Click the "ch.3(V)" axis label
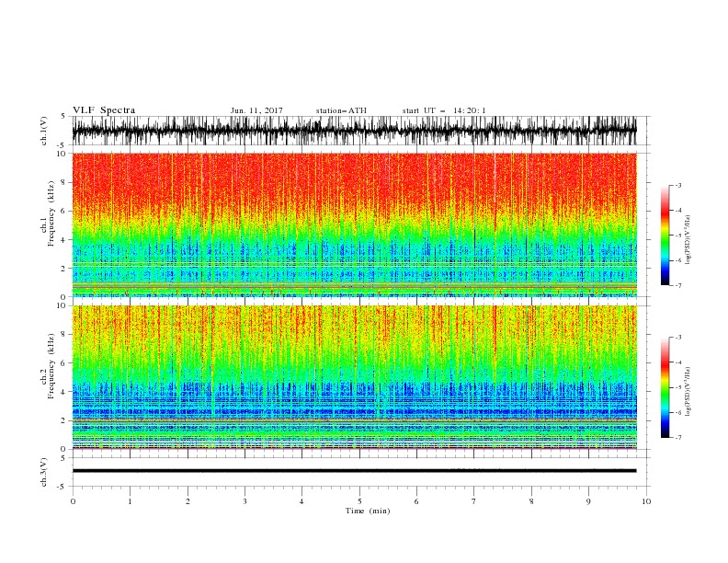 pyautogui.click(x=44, y=472)
